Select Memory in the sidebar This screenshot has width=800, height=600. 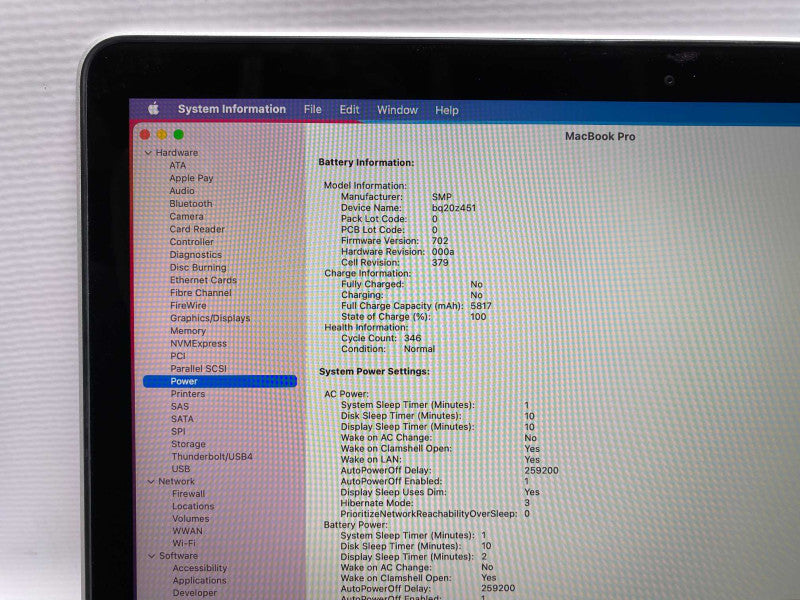point(188,331)
